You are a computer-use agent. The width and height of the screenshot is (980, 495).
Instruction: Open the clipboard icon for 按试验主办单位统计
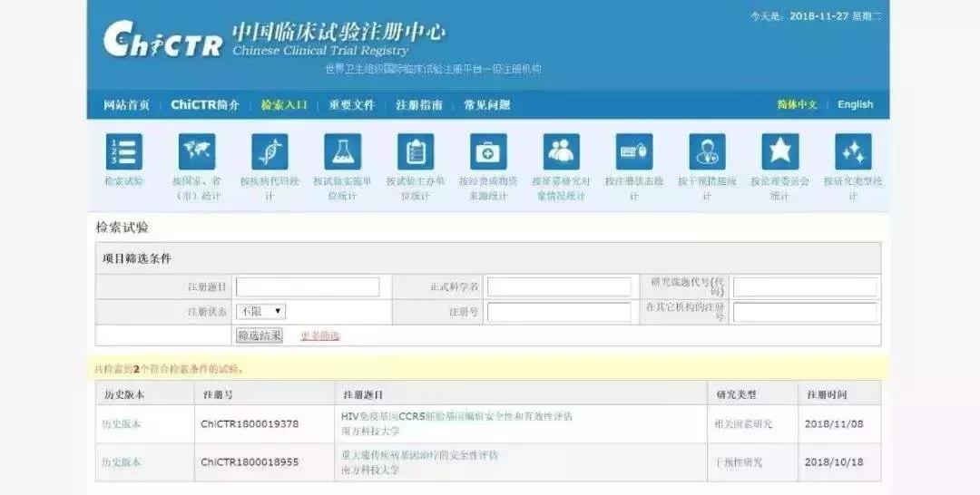coord(416,151)
